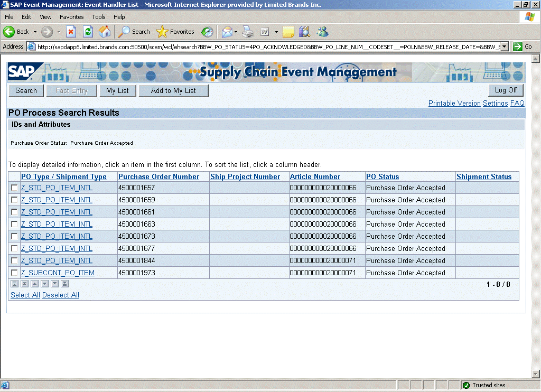Move down one row in the results table
The image size is (541, 392).
[x=44, y=284]
